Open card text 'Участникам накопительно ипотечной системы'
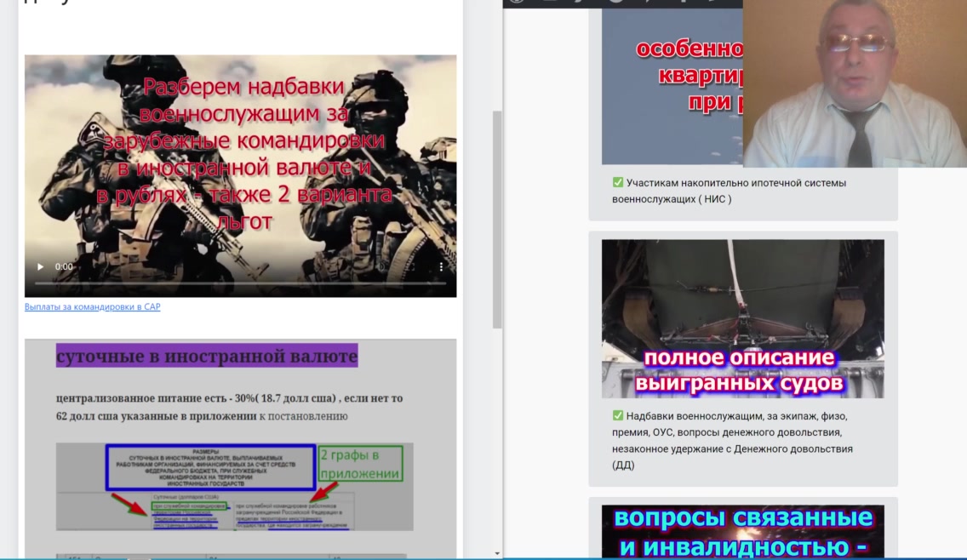Screen dimensions: 967x560 point(730,191)
